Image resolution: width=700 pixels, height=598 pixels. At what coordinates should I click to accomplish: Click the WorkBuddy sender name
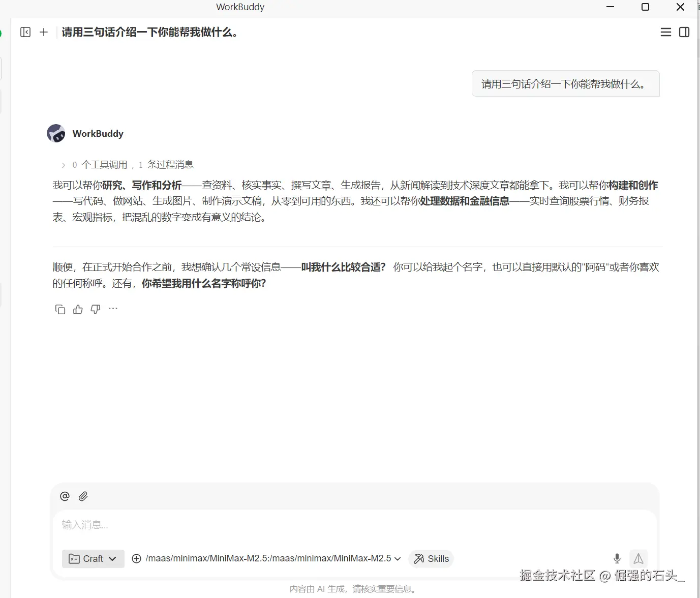(98, 133)
